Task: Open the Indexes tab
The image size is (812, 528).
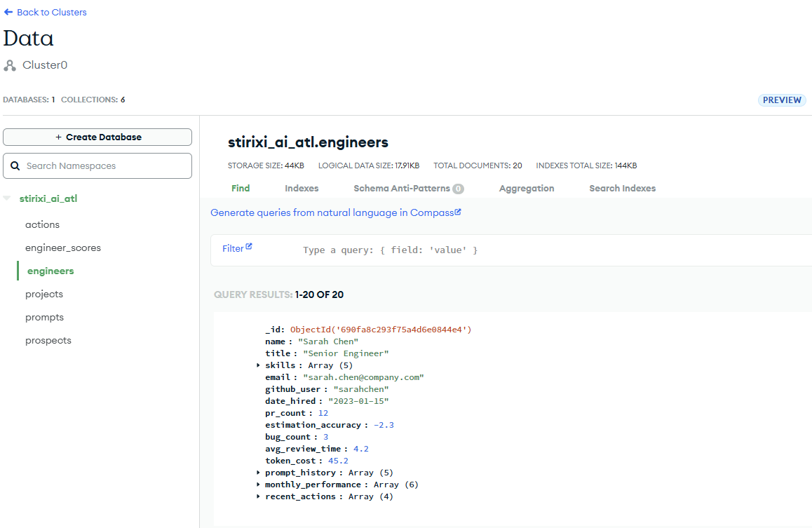Action: click(x=302, y=189)
